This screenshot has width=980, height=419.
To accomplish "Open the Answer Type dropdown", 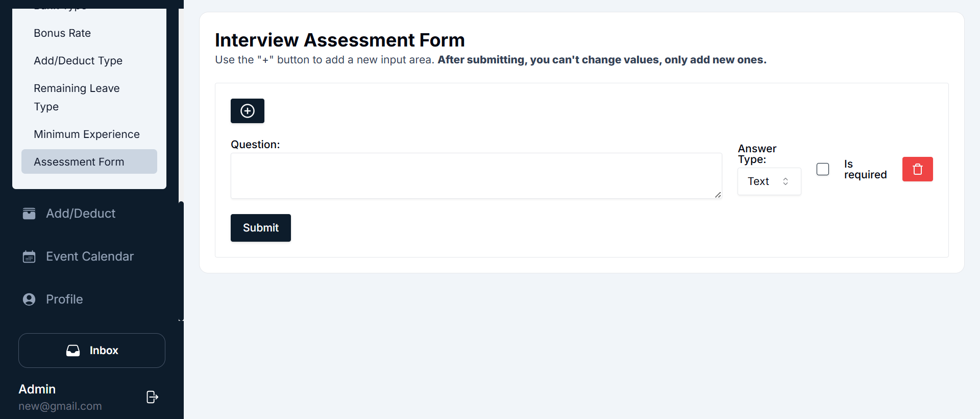I will coord(769,181).
